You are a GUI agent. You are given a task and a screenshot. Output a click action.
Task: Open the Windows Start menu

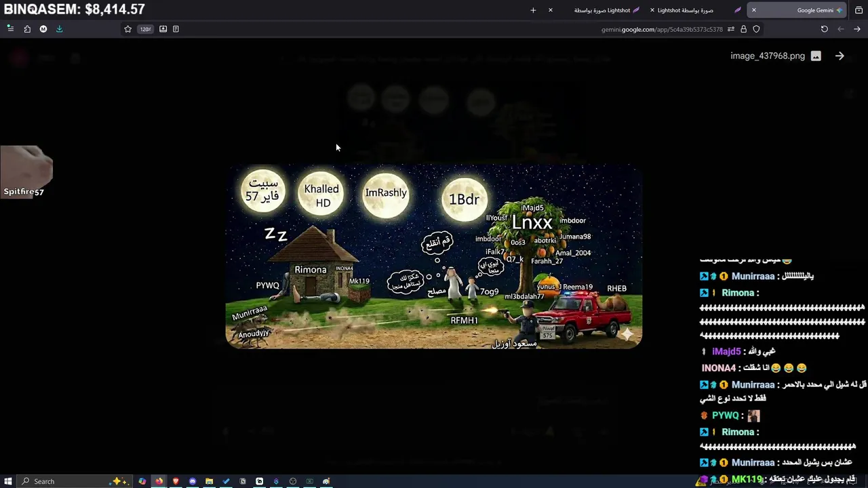[8, 481]
